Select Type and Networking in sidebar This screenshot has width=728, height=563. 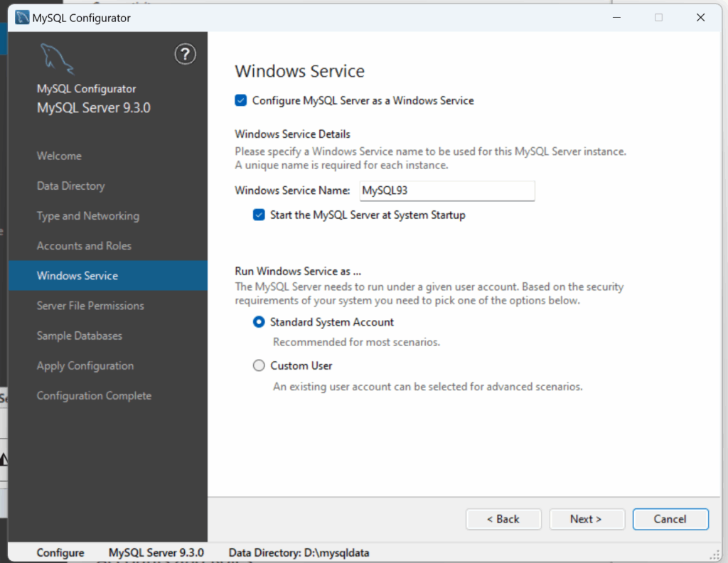(87, 215)
